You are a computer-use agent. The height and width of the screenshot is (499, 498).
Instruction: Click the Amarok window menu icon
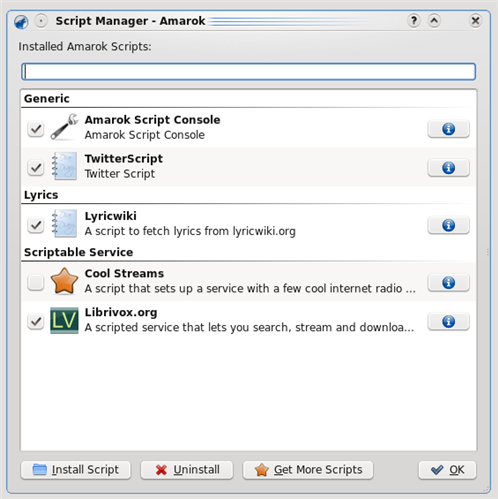coord(21,22)
